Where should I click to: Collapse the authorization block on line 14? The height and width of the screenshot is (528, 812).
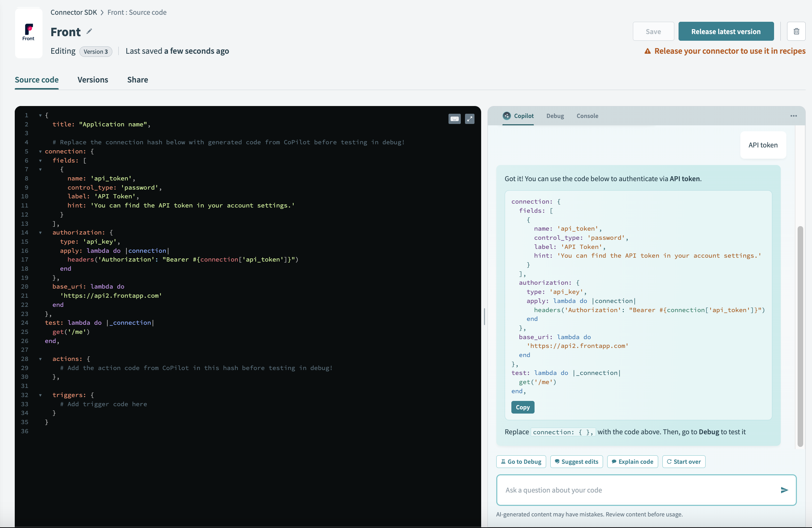40,233
